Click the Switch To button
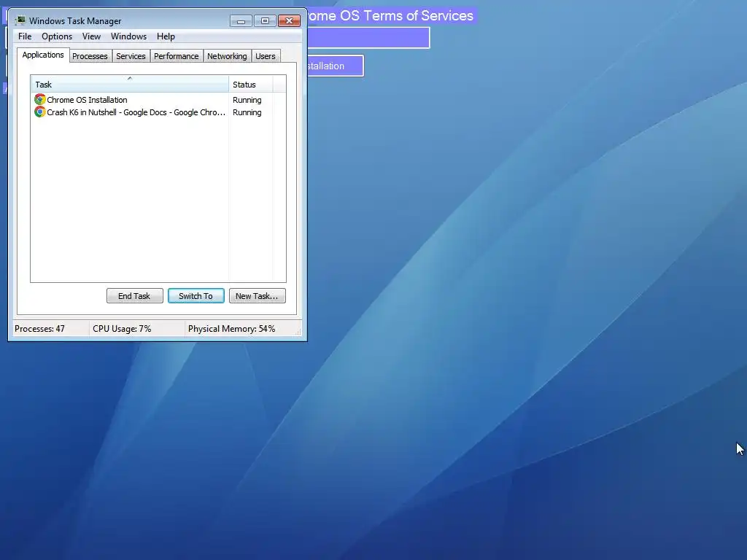747x560 pixels. [196, 296]
